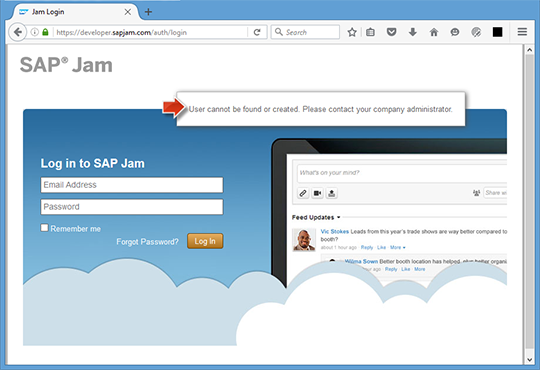Click the smiley chat icon in toolbar
The image size is (540, 370).
click(x=455, y=32)
